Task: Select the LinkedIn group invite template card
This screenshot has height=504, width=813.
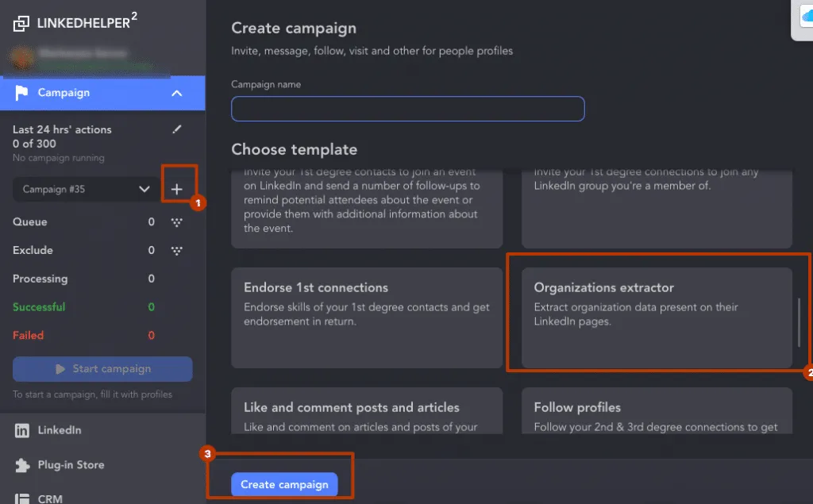Action: click(x=657, y=209)
